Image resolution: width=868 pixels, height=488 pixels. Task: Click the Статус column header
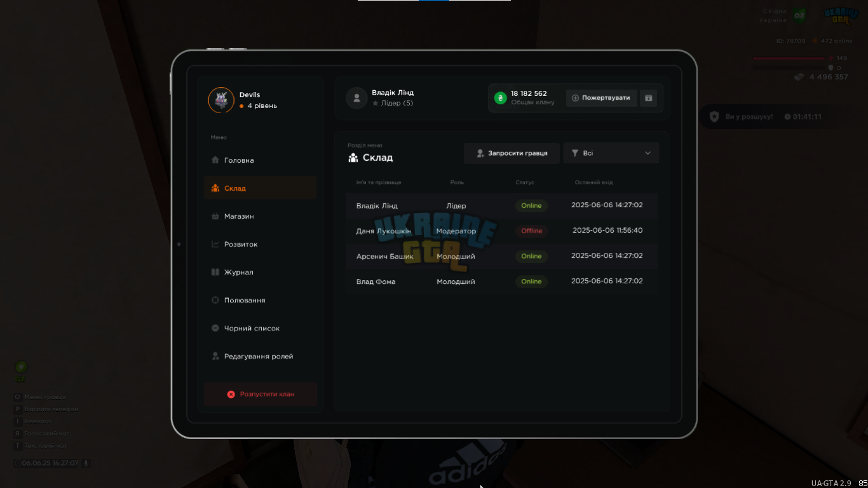tap(525, 182)
